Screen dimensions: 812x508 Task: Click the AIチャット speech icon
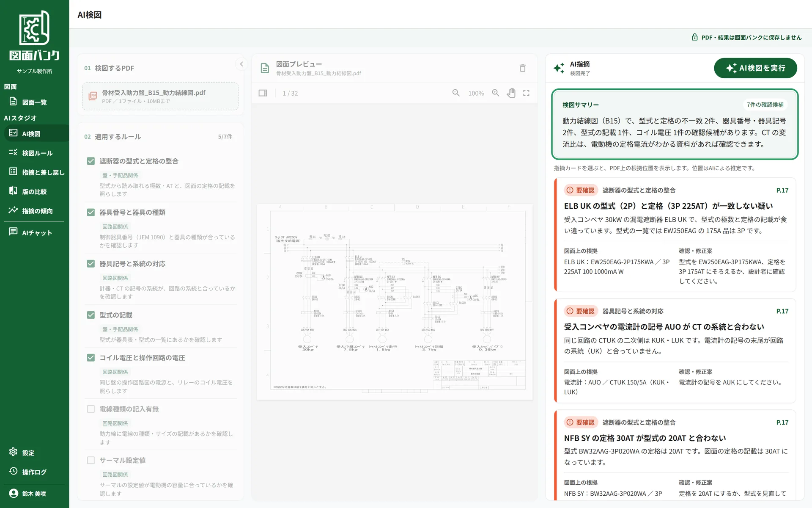pyautogui.click(x=13, y=232)
